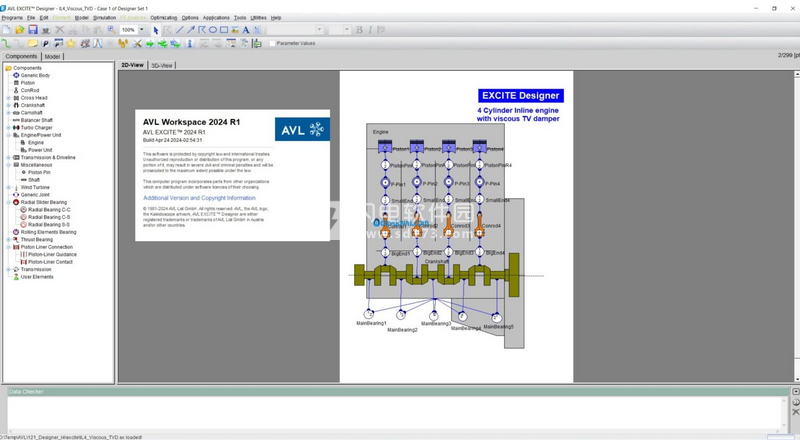This screenshot has height=440, width=800.
Task: Collapse the Engine/Power Unit node
Action: point(9,135)
